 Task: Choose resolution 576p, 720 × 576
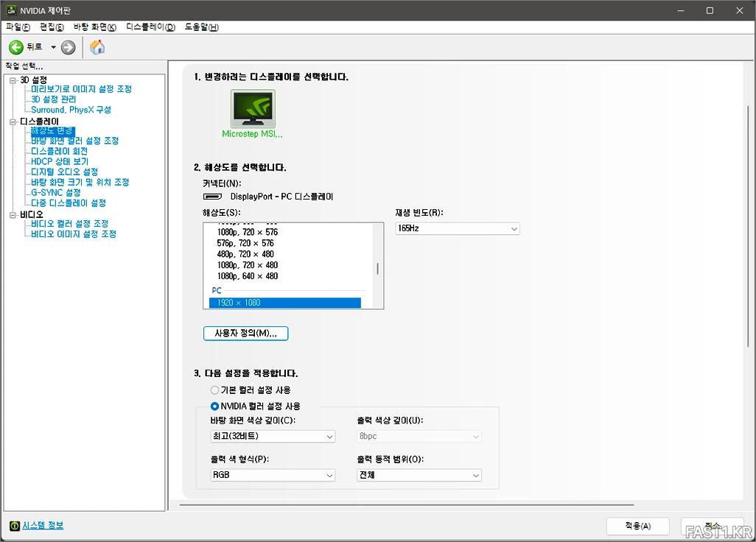(x=245, y=243)
